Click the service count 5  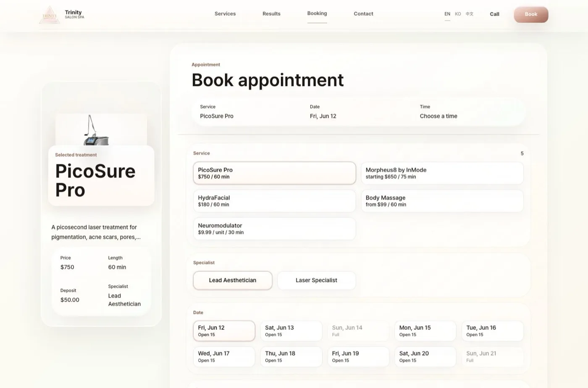tap(522, 153)
